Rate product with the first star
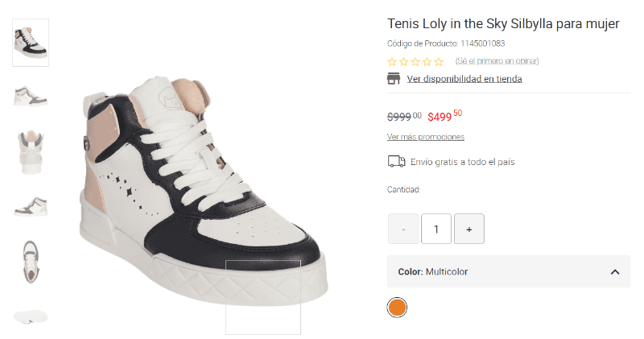 392,61
